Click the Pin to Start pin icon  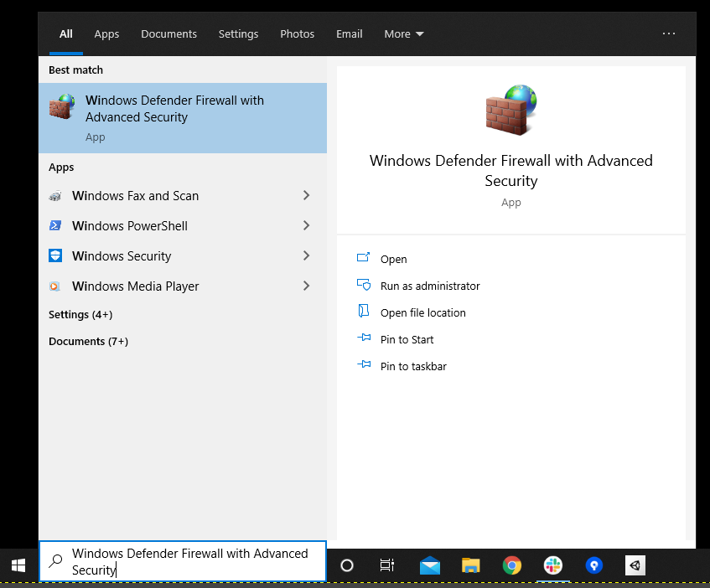[x=364, y=338]
